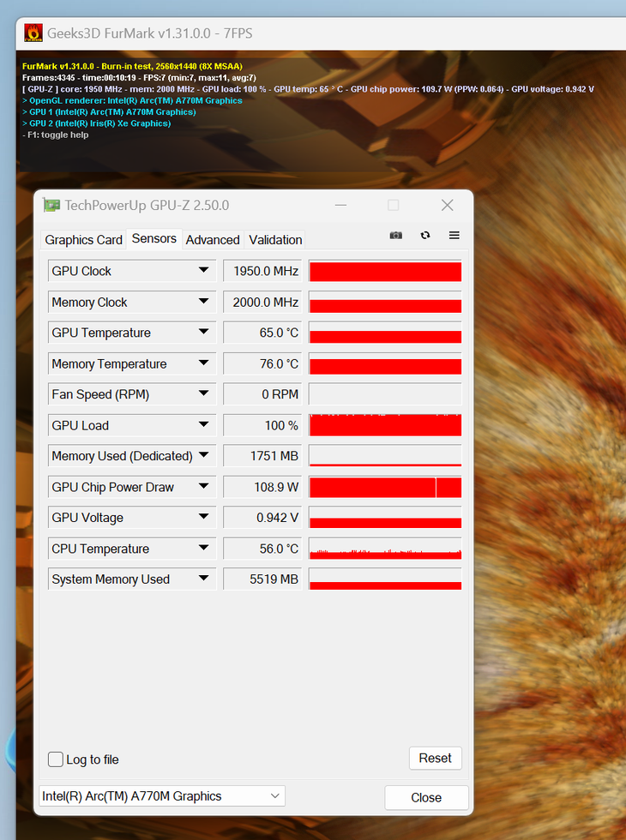626x840 pixels.
Task: Open the Intel Arc A770M GPU selector
Action: coord(162,796)
